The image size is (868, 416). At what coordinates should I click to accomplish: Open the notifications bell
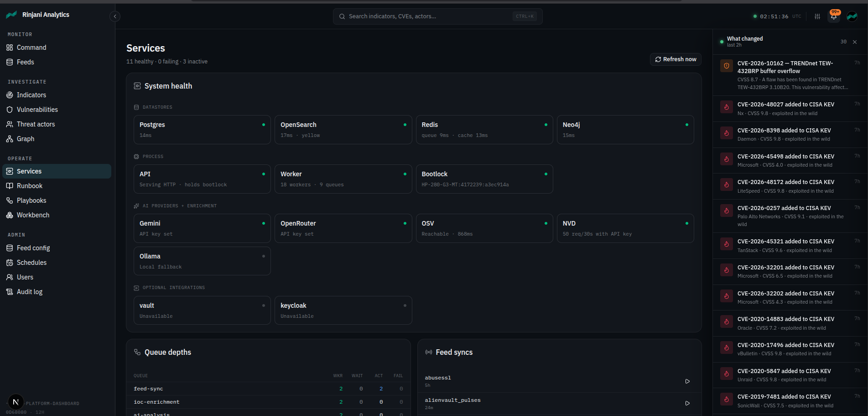pyautogui.click(x=834, y=16)
